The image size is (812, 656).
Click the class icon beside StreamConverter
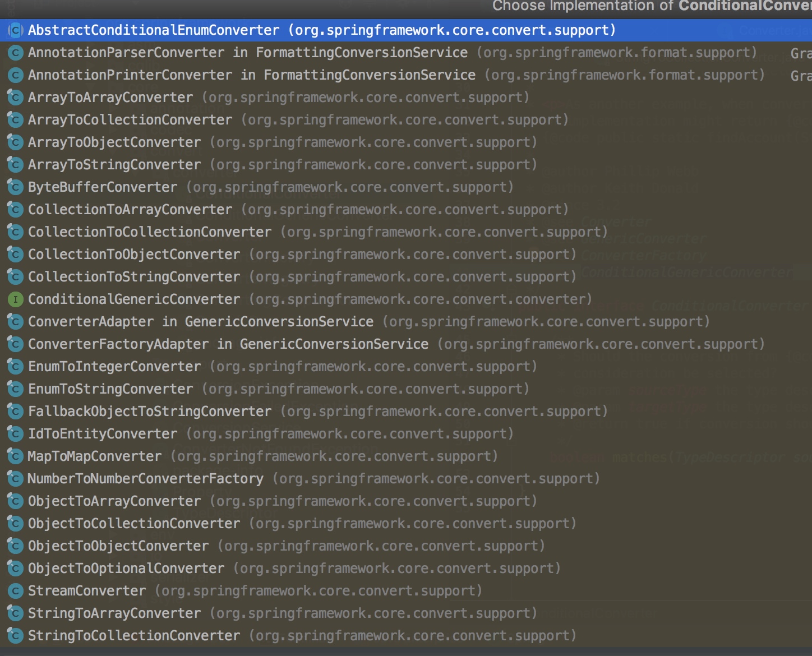coord(15,591)
